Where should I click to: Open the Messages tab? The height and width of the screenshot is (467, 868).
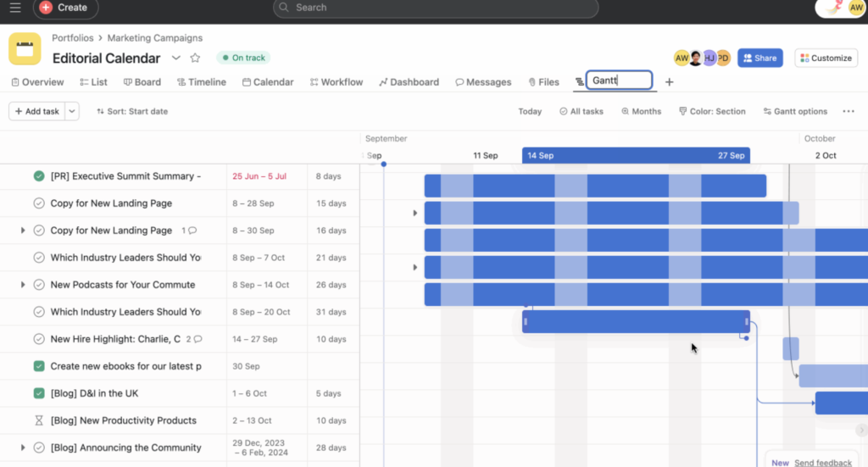tap(483, 82)
